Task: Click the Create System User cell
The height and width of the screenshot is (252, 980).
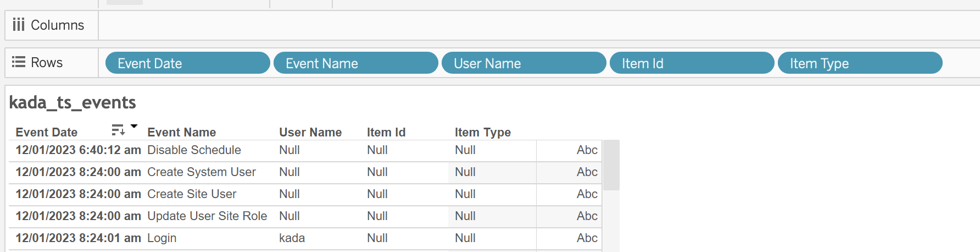Action: (x=201, y=172)
